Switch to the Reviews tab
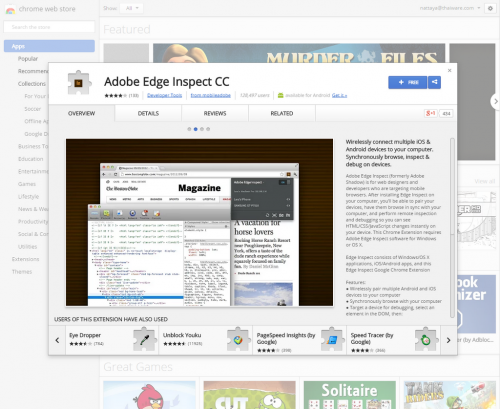Image resolution: width=500 pixels, height=409 pixels. pos(215,113)
